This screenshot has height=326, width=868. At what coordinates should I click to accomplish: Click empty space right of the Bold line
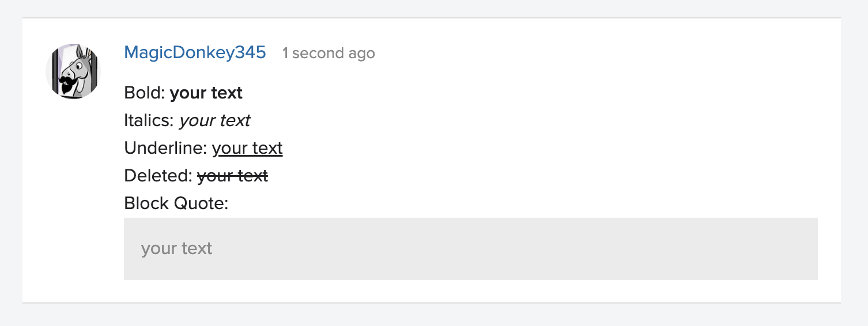[x=519, y=93]
